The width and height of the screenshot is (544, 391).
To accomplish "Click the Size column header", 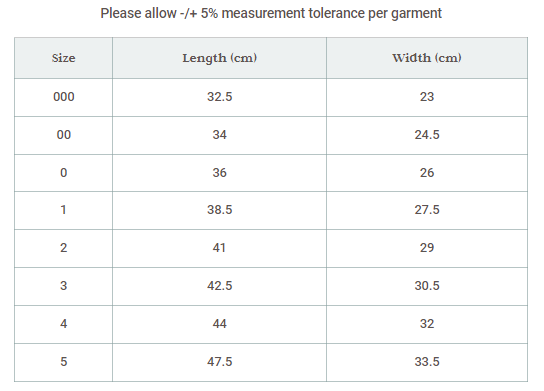I will click(x=63, y=58).
